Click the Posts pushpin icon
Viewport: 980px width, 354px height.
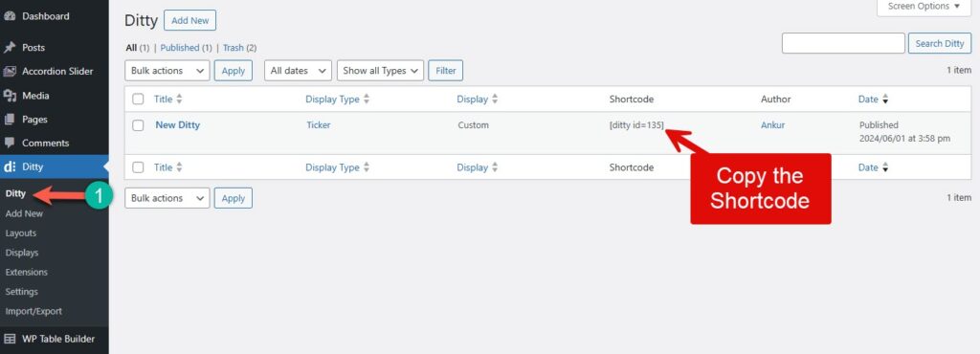click(10, 48)
